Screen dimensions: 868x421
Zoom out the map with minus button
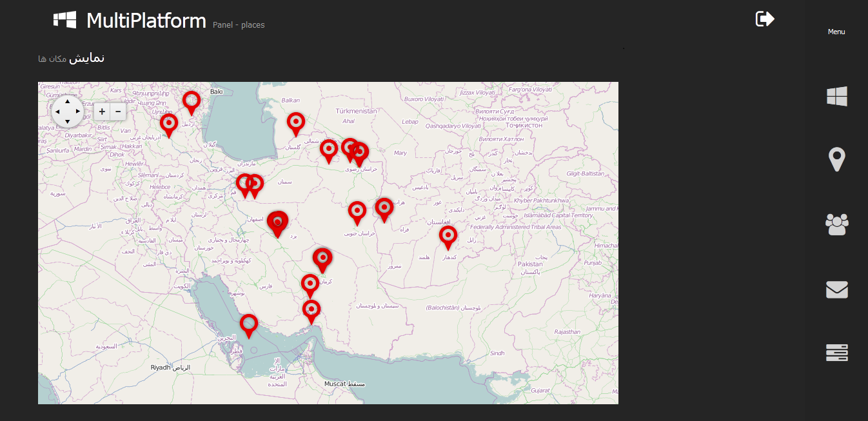click(118, 112)
